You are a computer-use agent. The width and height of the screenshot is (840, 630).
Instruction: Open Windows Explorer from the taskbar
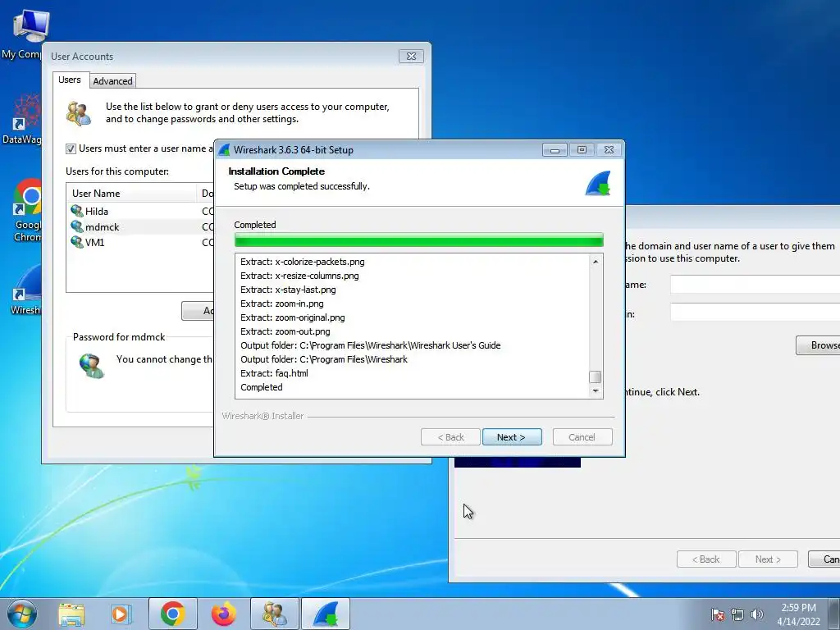pos(71,614)
